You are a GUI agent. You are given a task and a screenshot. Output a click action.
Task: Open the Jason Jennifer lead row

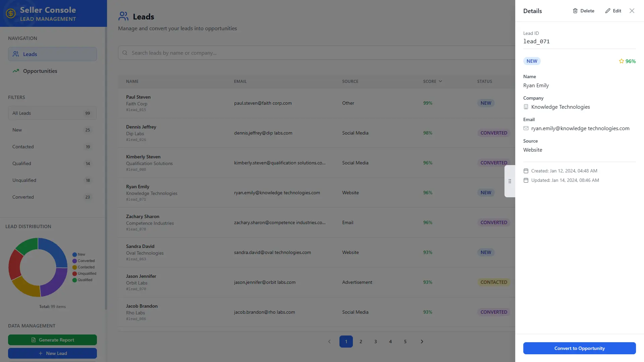click(316, 282)
